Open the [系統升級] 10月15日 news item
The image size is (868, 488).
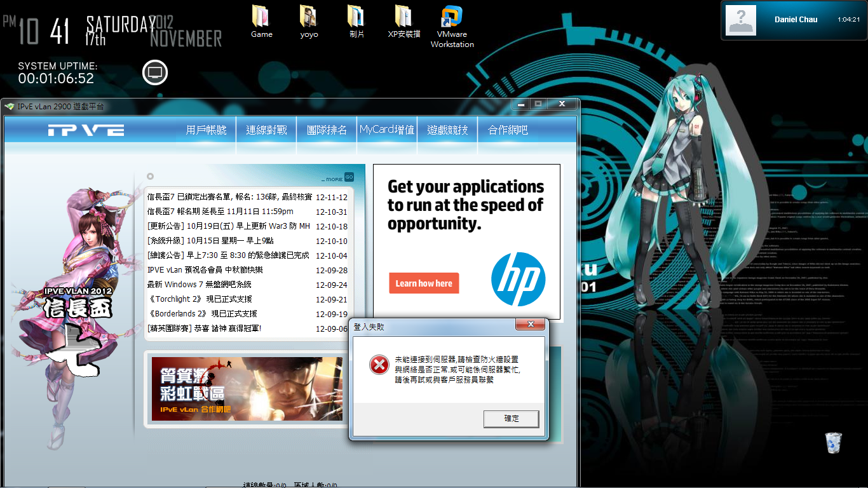tap(210, 241)
